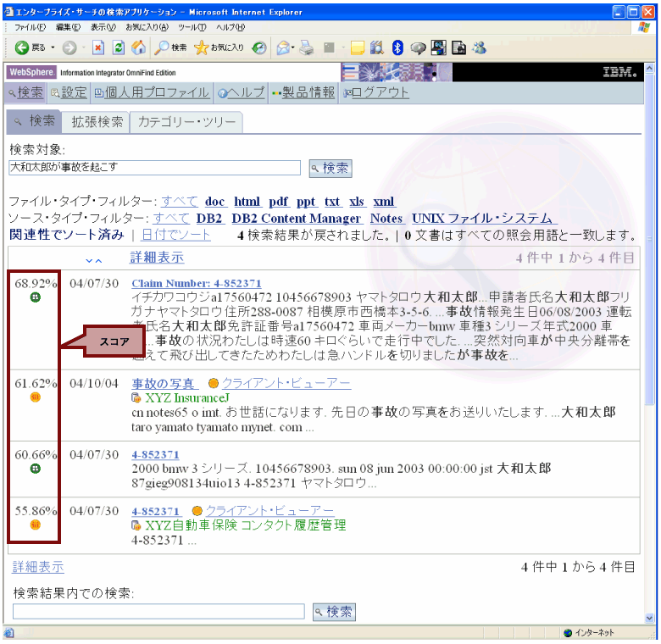The image size is (661, 644).
Task: Click the top 詳細表示 link
Action: click(x=157, y=258)
